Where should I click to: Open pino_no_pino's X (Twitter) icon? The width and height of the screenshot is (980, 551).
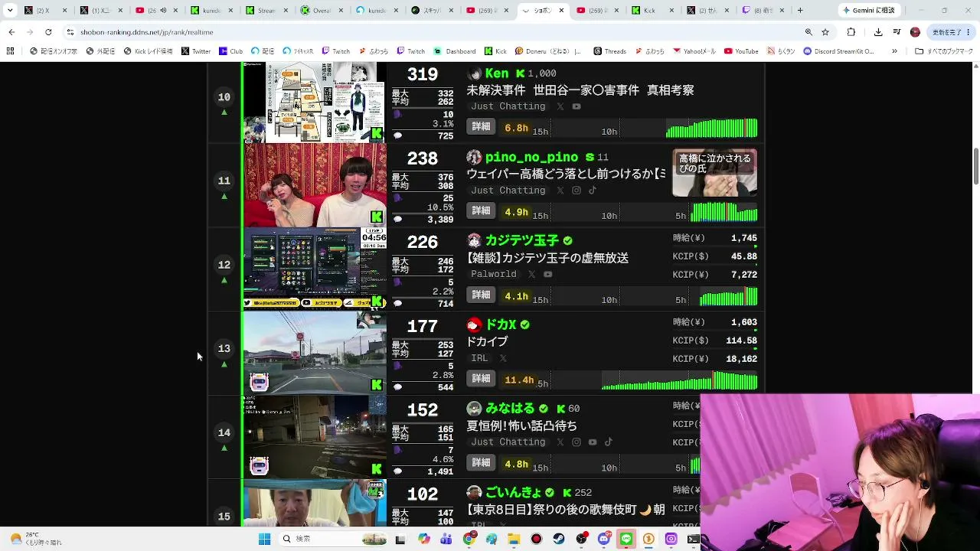pos(560,191)
